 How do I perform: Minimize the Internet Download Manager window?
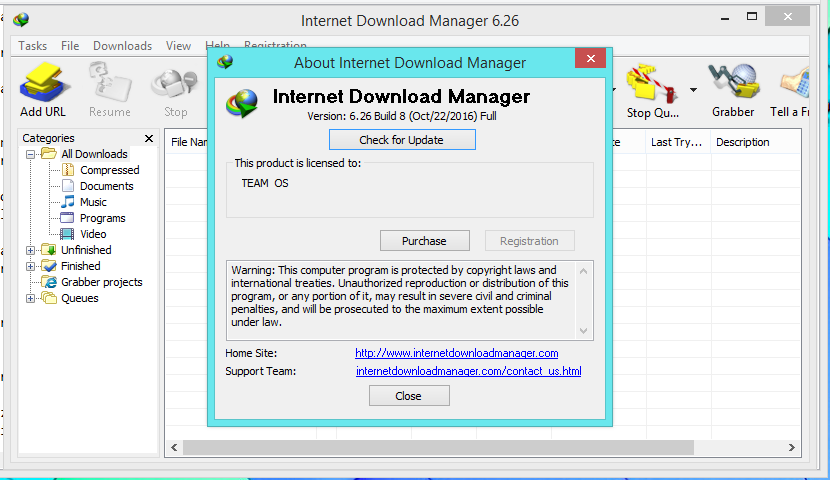tap(725, 17)
